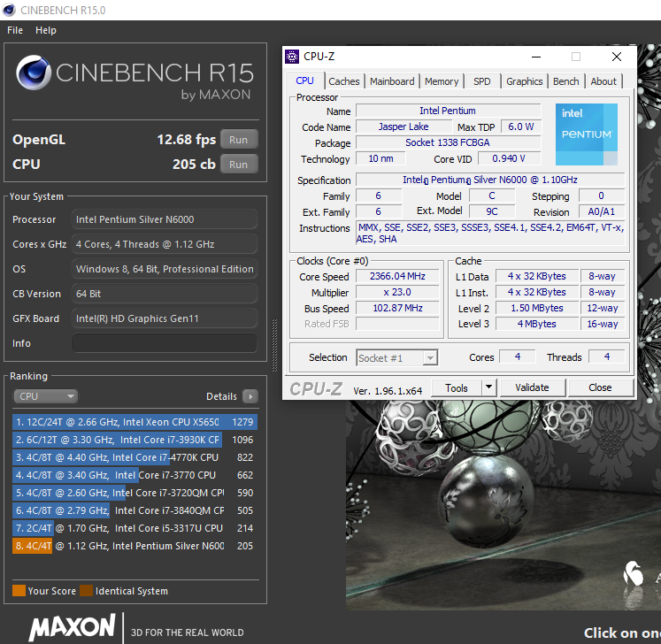Screen dimensions: 661x644
Task: Select ranking row Core i7-4770K
Action: pos(135,457)
